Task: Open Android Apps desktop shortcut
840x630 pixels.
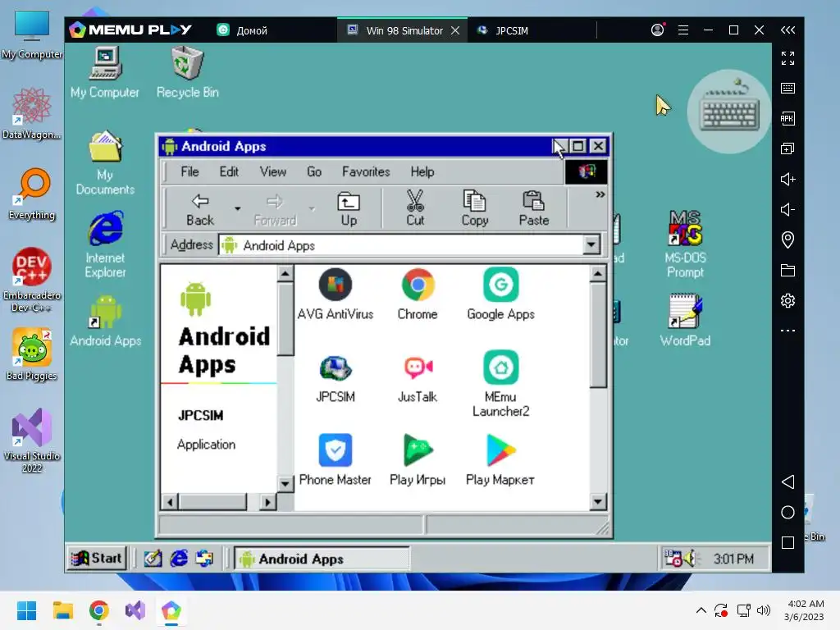Action: tap(106, 322)
